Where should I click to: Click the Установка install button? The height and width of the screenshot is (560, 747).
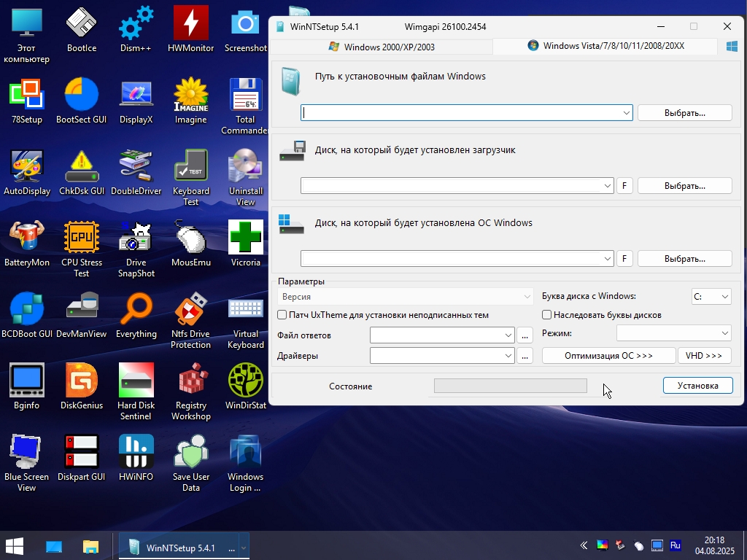[x=697, y=385]
